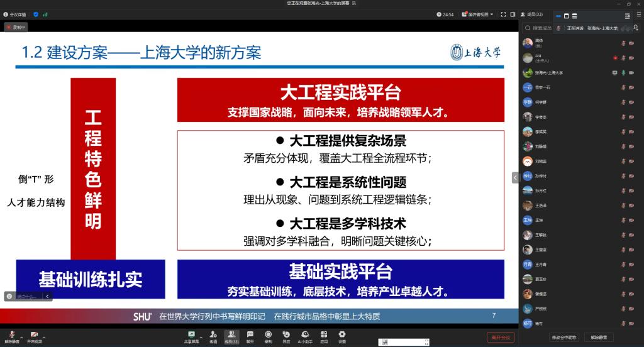
Task: Click the 24:54 meeting timer
Action: [445, 14]
